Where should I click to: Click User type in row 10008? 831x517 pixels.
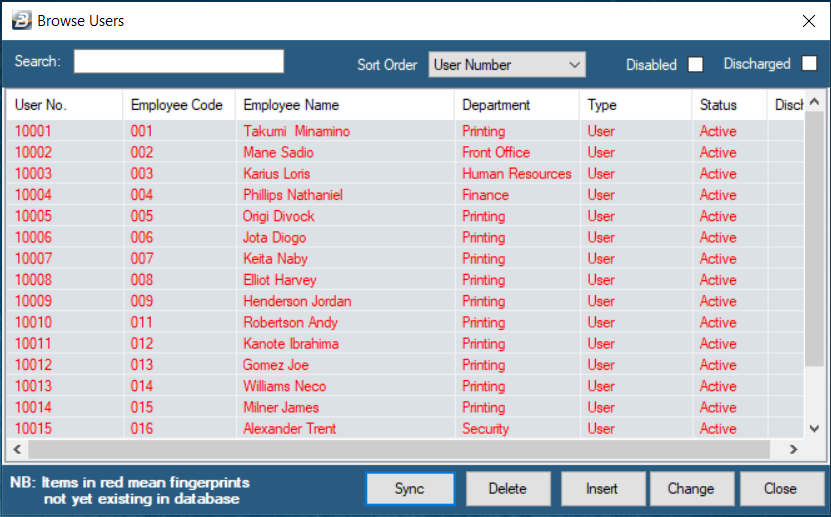pos(601,280)
